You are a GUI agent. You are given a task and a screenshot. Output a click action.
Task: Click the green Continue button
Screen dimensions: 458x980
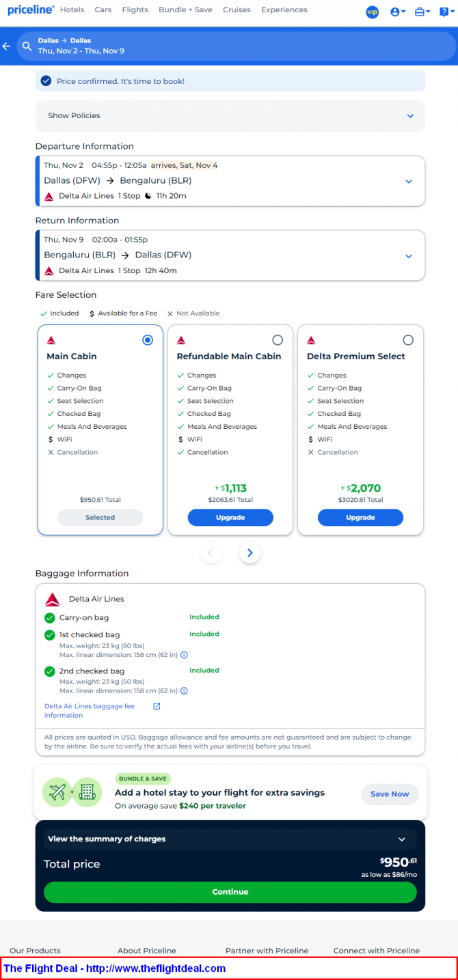pos(230,892)
